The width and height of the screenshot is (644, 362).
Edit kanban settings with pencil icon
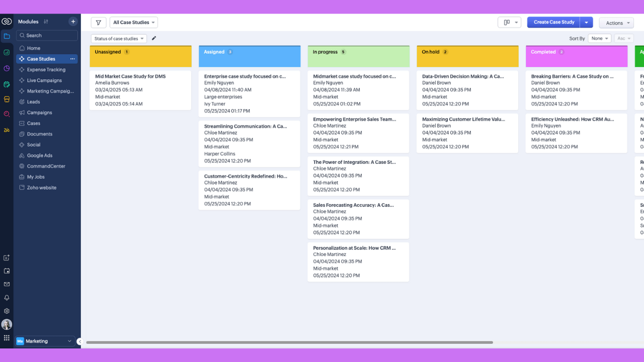tap(154, 38)
